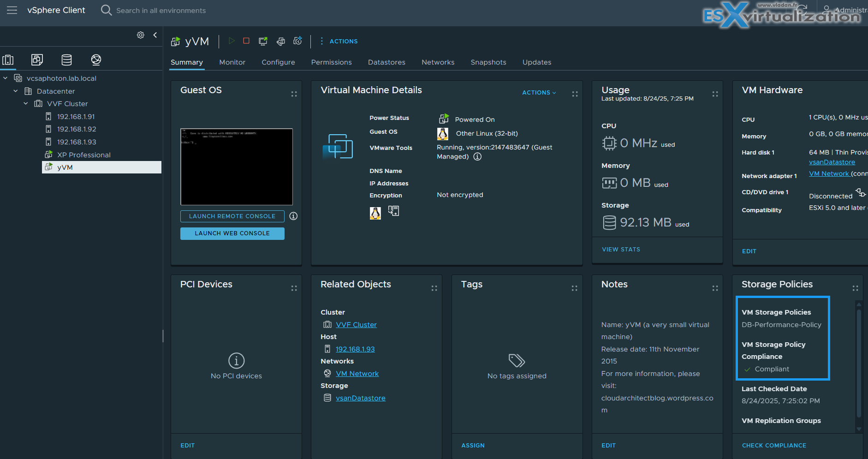Click the VM console thumbnail preview

(236, 167)
